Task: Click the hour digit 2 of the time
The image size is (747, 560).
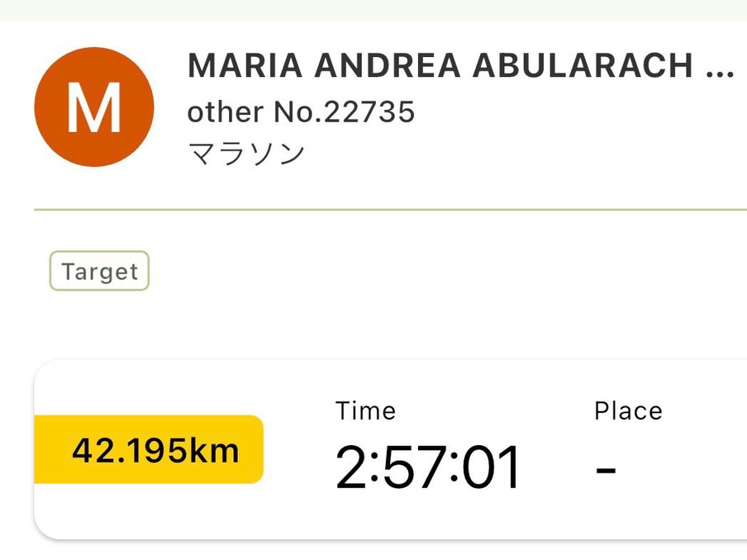Action: [x=350, y=467]
